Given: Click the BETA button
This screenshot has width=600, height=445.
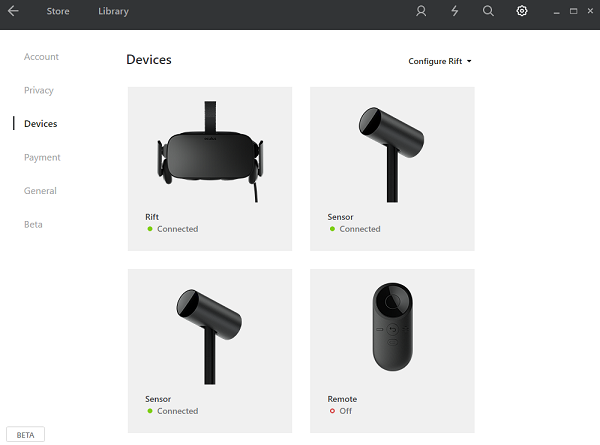Looking at the screenshot, I should pos(25,435).
